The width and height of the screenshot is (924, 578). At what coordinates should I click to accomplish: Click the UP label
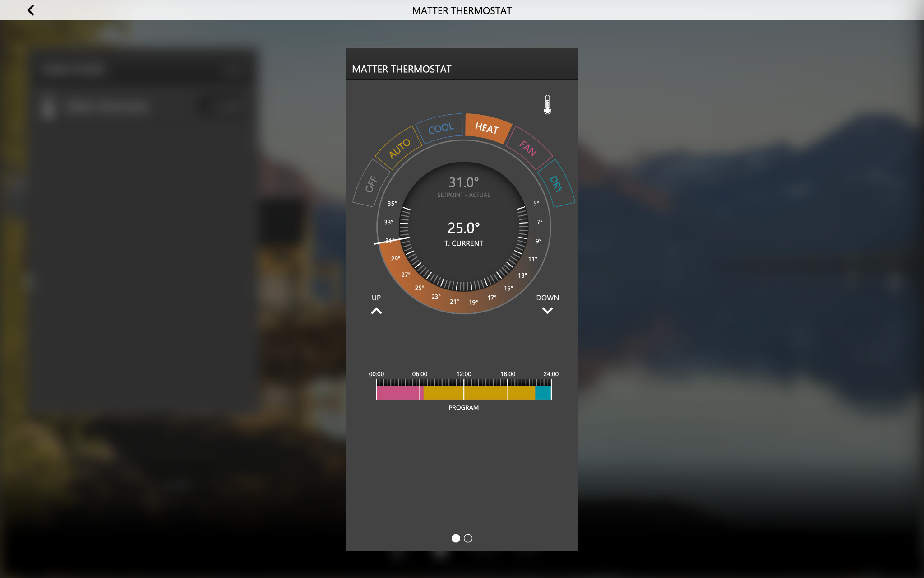[x=376, y=298]
